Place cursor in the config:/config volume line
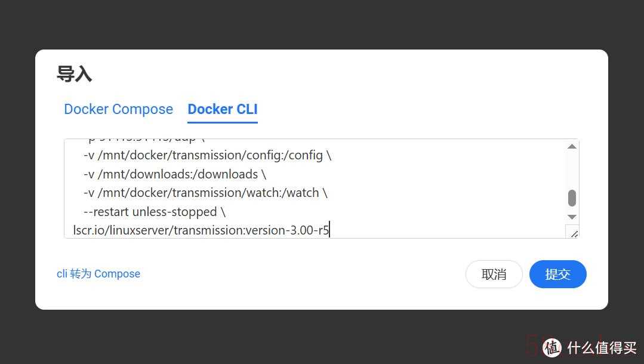 (208, 155)
